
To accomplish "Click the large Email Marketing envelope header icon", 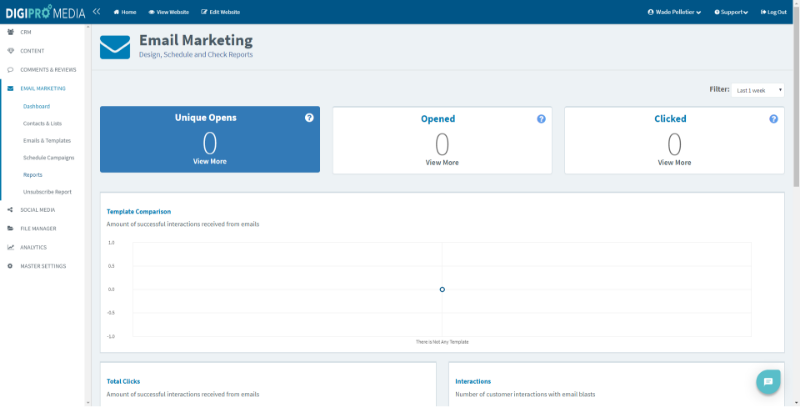I will (x=115, y=47).
